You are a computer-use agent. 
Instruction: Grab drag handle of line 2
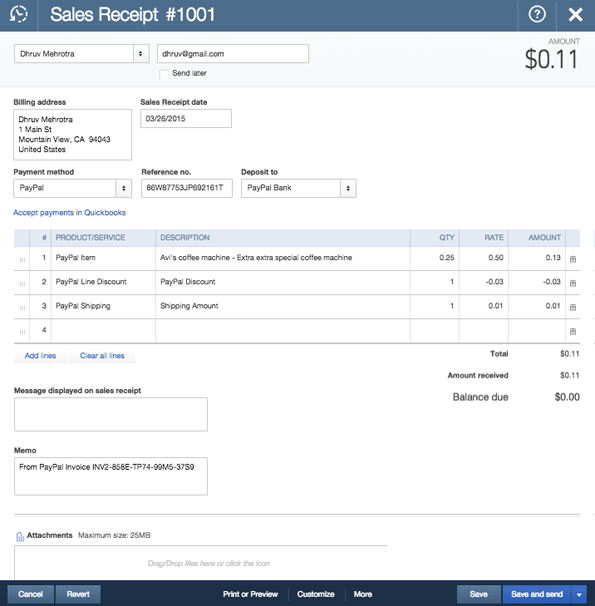pyautogui.click(x=22, y=284)
